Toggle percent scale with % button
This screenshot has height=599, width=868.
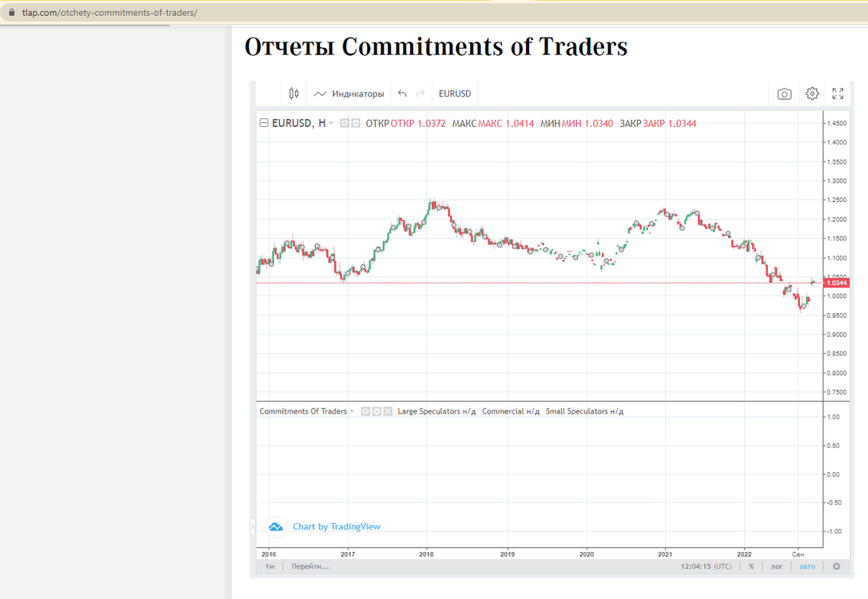[751, 566]
